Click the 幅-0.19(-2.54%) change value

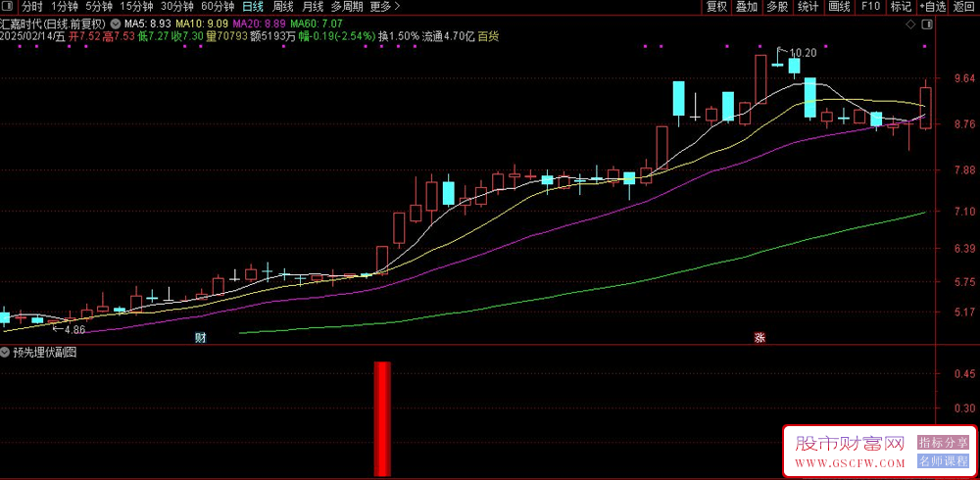coord(337,37)
